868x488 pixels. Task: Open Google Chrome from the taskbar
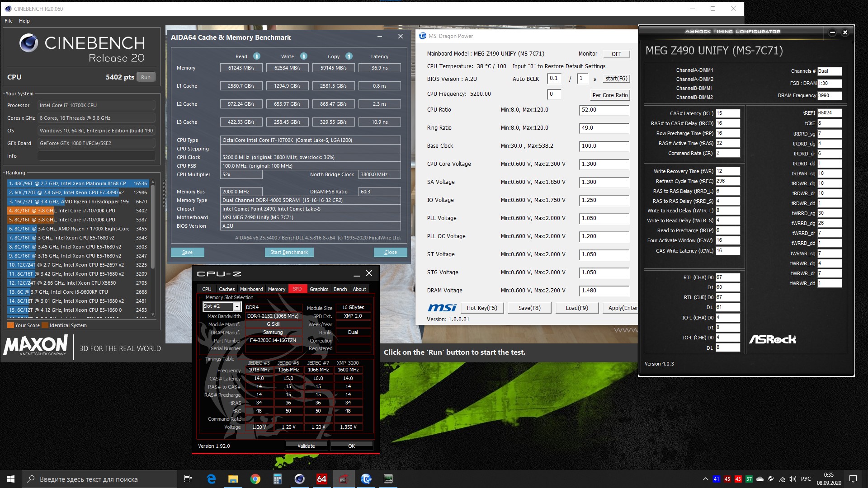255,479
